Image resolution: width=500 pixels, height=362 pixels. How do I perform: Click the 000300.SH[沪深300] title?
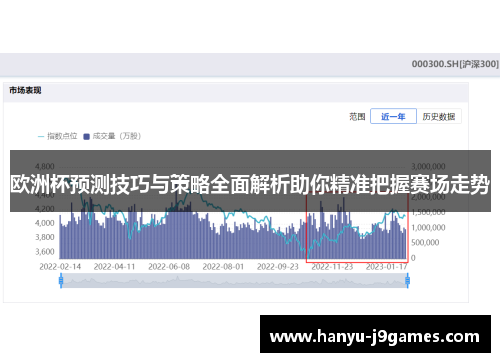coord(455,64)
